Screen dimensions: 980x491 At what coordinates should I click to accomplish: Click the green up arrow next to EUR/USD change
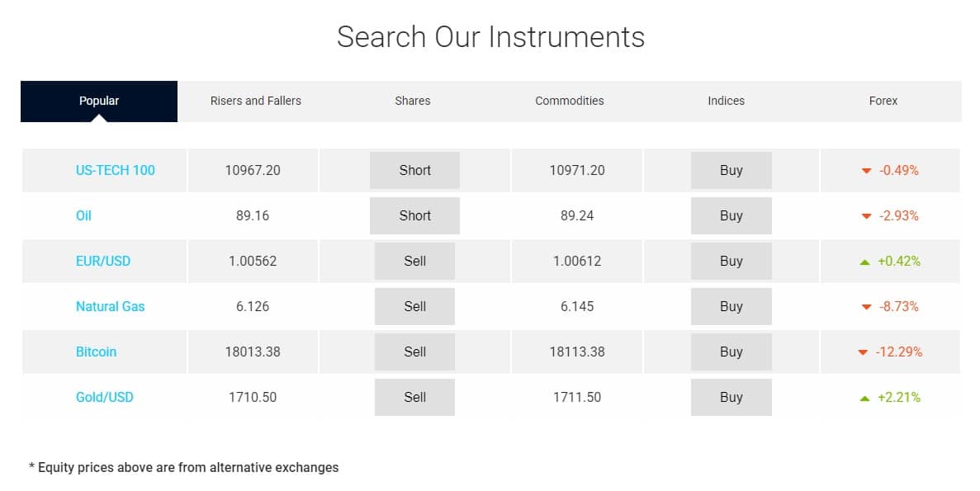[x=864, y=261]
